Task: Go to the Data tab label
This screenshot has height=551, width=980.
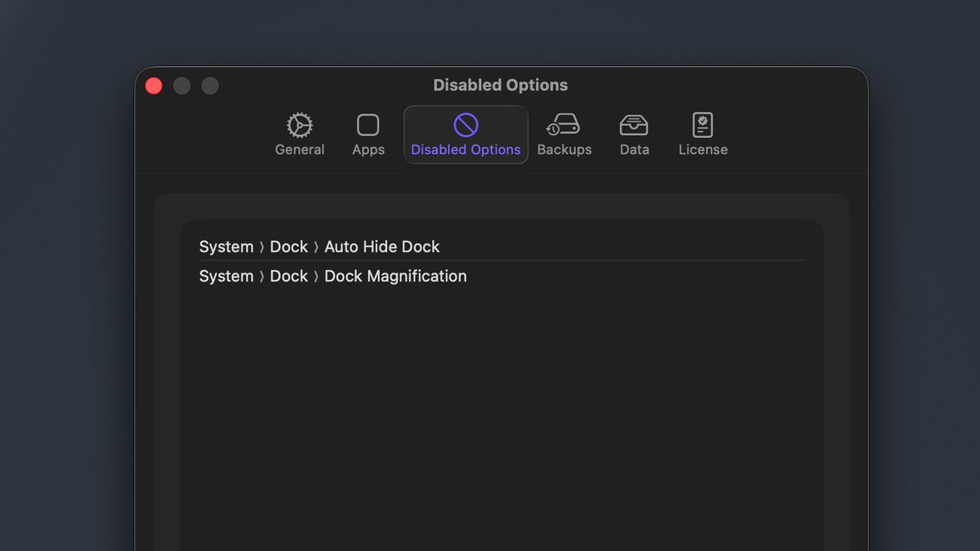Action: (x=635, y=150)
